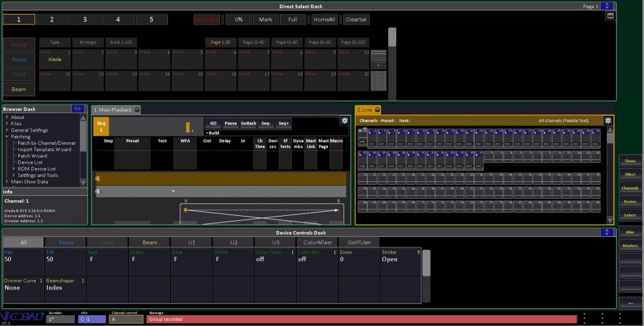Click the lock icon on Live tab

pos(377,110)
